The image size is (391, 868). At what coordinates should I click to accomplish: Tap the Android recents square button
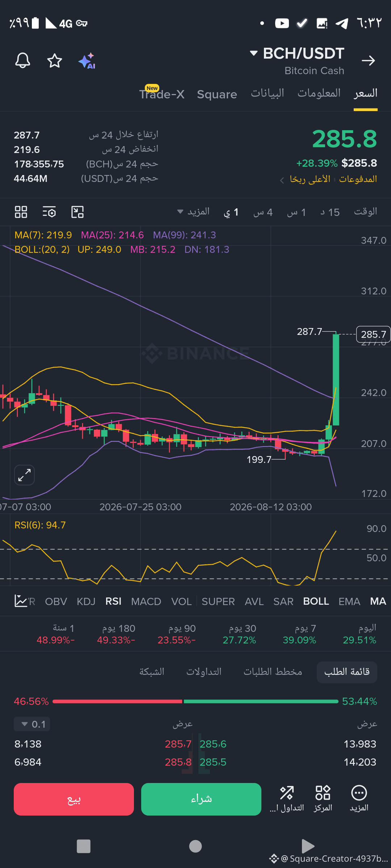click(x=84, y=846)
